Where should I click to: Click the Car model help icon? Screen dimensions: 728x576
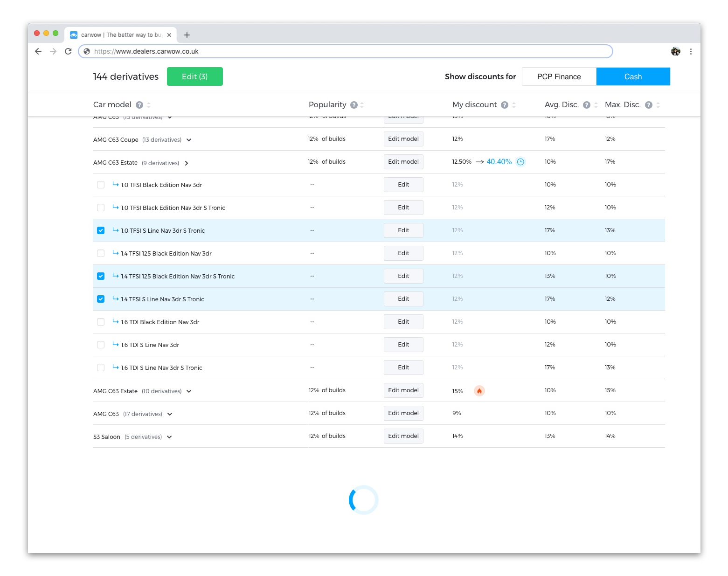pos(139,105)
